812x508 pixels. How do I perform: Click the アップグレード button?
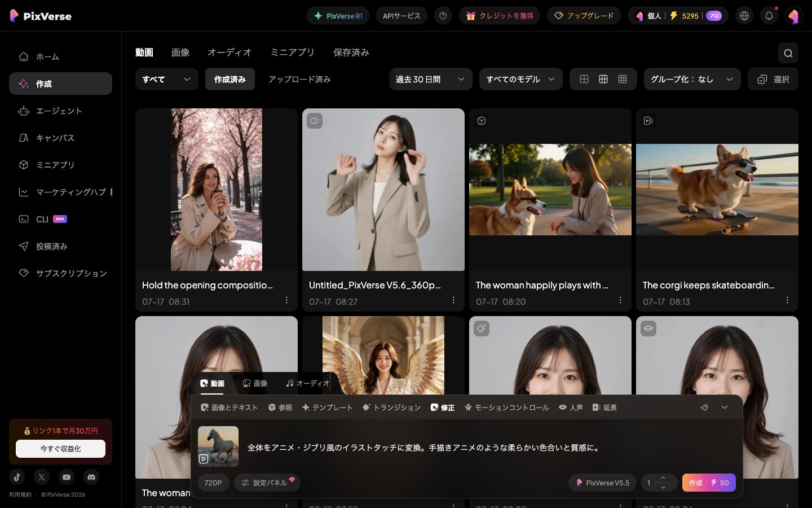click(x=584, y=16)
